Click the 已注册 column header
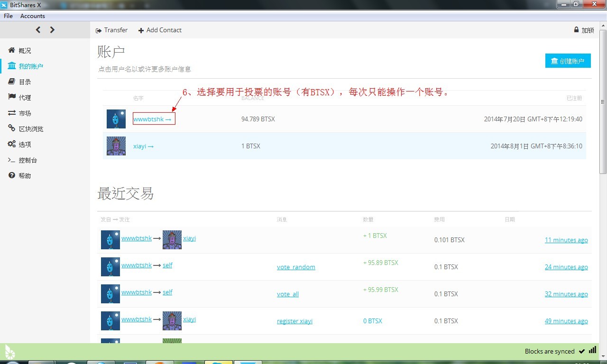 click(574, 98)
